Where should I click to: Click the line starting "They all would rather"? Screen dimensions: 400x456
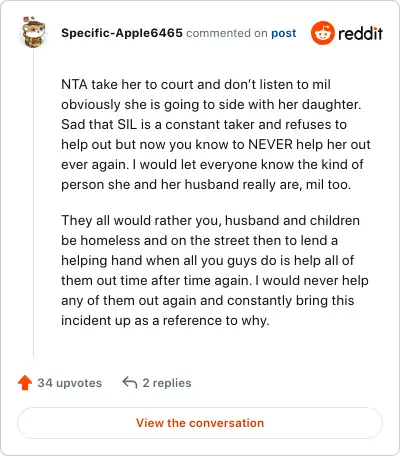pyautogui.click(x=210, y=221)
